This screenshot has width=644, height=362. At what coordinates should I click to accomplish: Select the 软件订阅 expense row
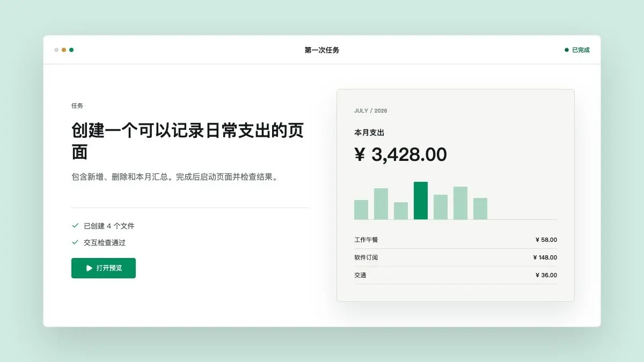pos(456,257)
